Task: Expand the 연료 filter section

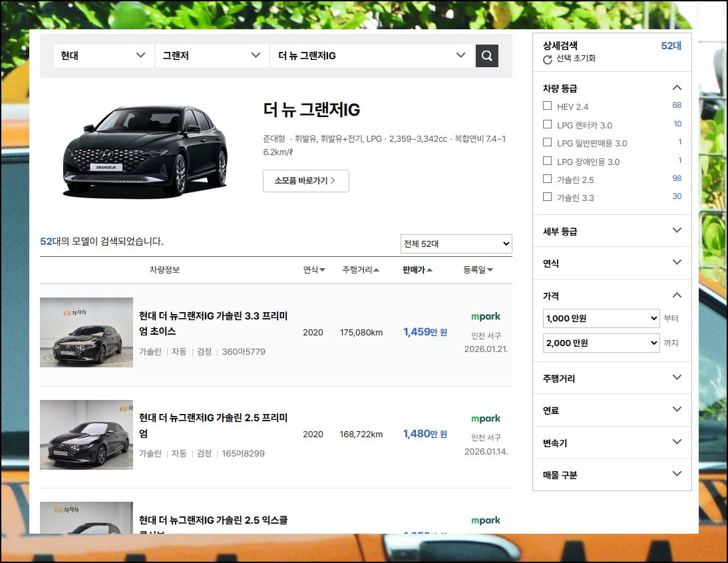Action: click(x=677, y=409)
